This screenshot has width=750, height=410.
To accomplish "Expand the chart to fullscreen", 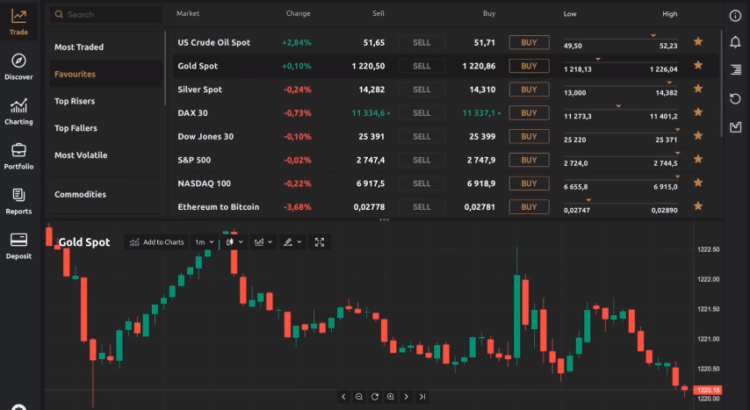I will [320, 242].
